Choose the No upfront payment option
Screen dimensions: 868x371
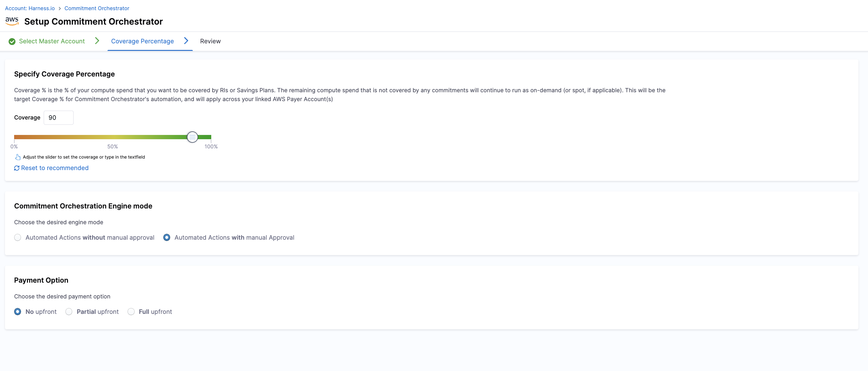point(17,312)
